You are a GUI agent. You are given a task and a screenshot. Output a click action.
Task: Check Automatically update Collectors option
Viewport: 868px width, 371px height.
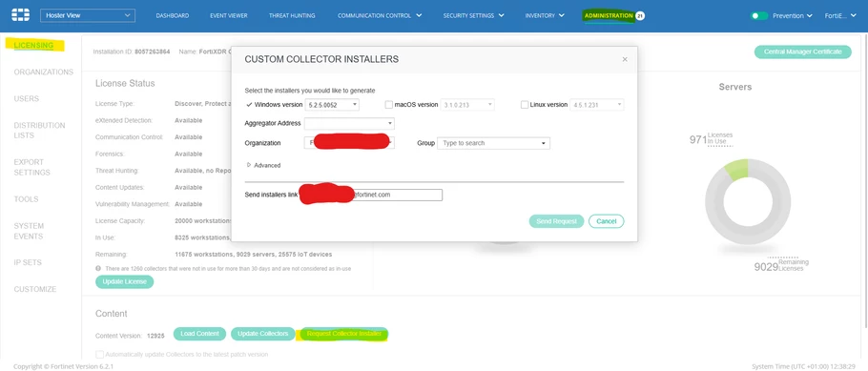[x=99, y=355]
